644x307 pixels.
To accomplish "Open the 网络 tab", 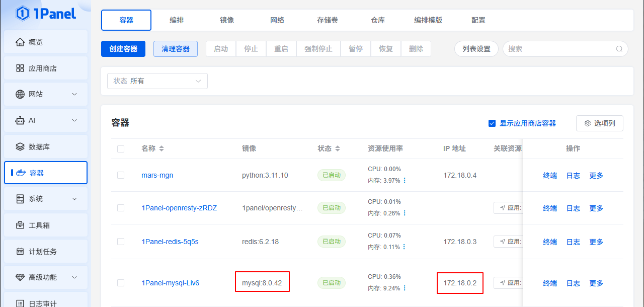I will tap(277, 20).
